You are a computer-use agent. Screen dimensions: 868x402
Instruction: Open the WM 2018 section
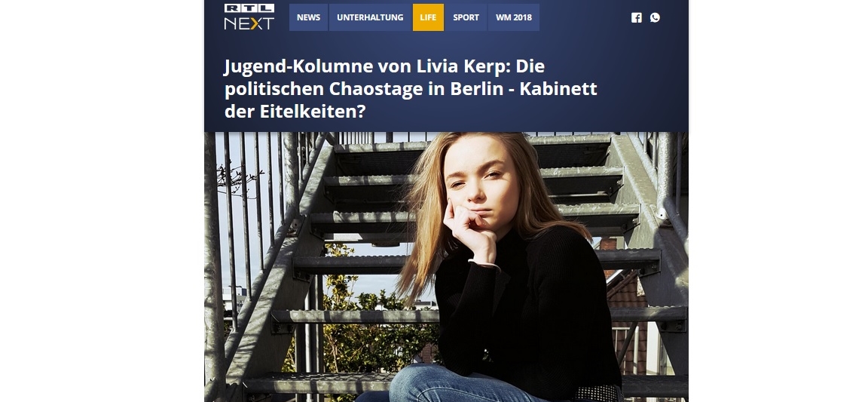(x=514, y=17)
